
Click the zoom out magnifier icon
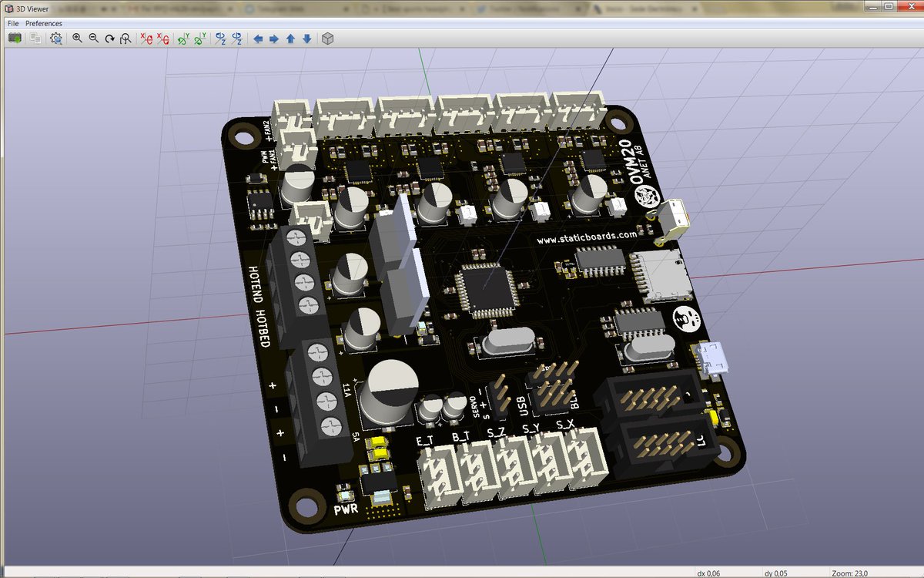pyautogui.click(x=93, y=38)
